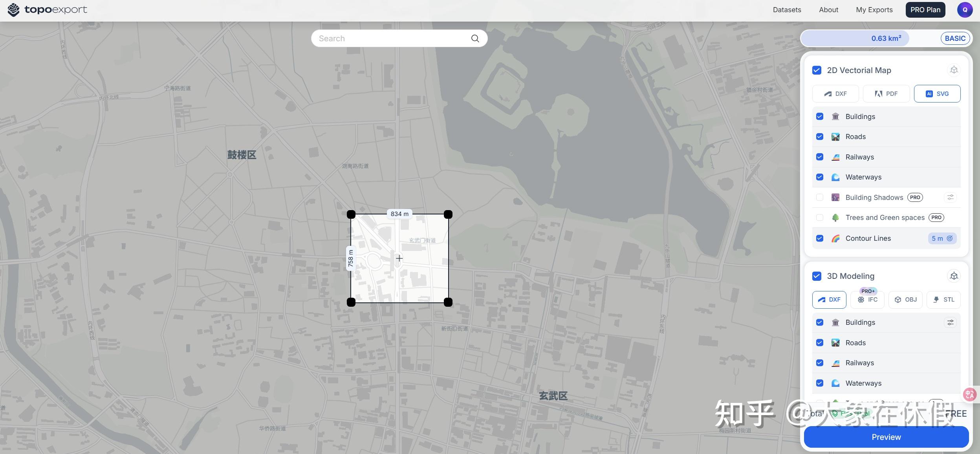The image size is (980, 454).
Task: Select the PDF format for 2D map
Action: (886, 94)
